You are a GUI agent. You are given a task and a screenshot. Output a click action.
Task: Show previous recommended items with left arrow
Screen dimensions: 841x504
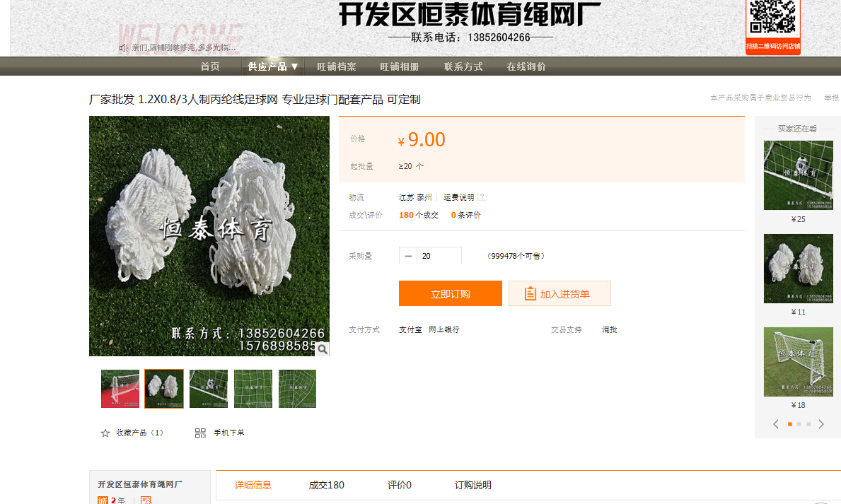point(776,424)
